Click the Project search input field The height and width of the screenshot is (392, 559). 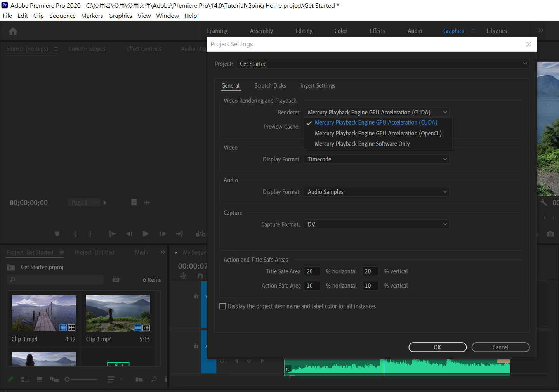[x=55, y=279]
